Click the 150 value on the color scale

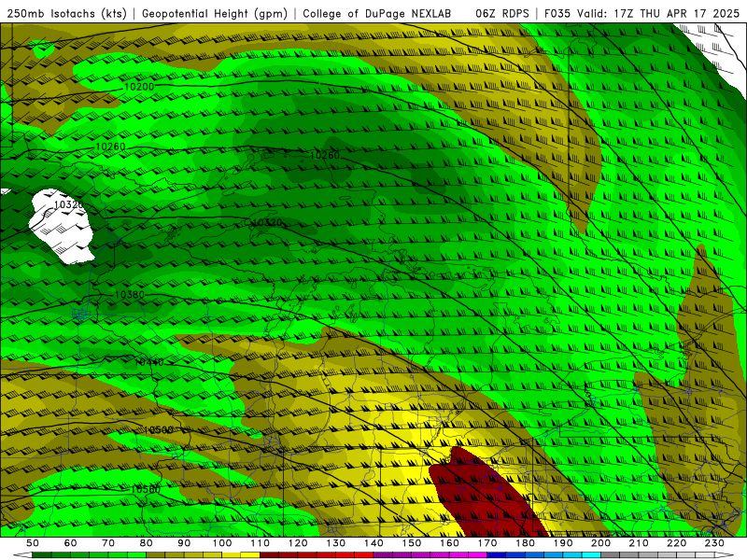(412, 543)
